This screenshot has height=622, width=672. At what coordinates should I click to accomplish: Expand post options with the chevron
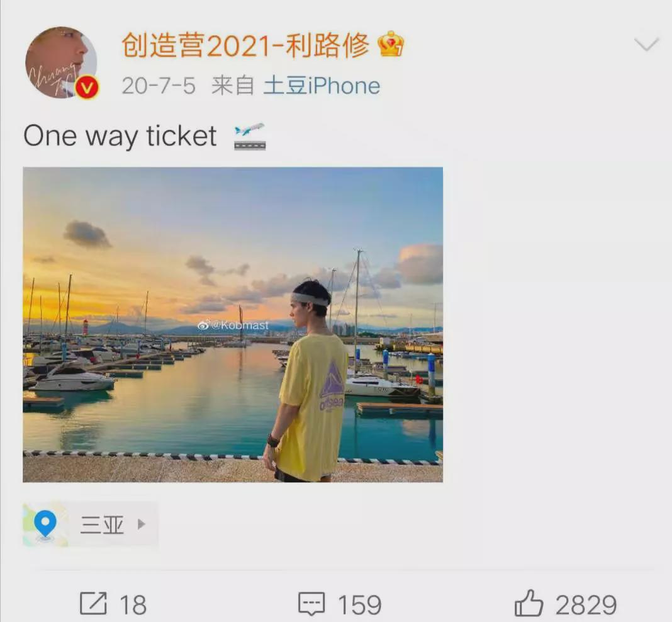[646, 44]
